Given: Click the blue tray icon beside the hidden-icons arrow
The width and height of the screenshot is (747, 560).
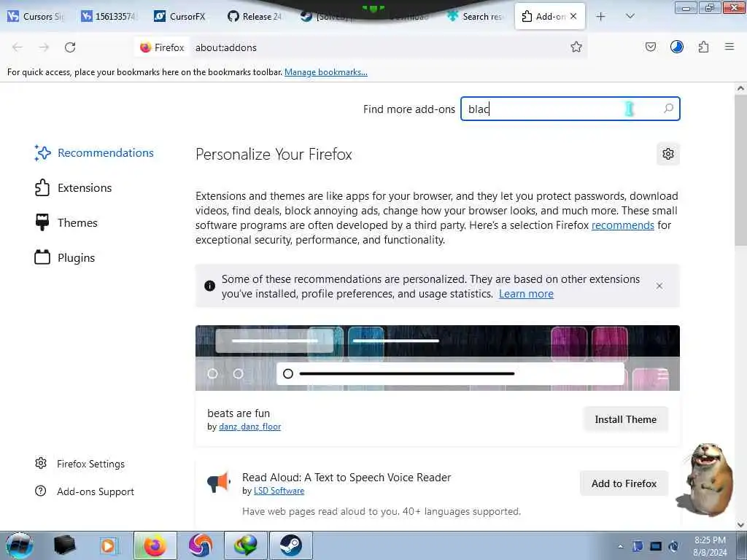Looking at the screenshot, I should coord(638,546).
